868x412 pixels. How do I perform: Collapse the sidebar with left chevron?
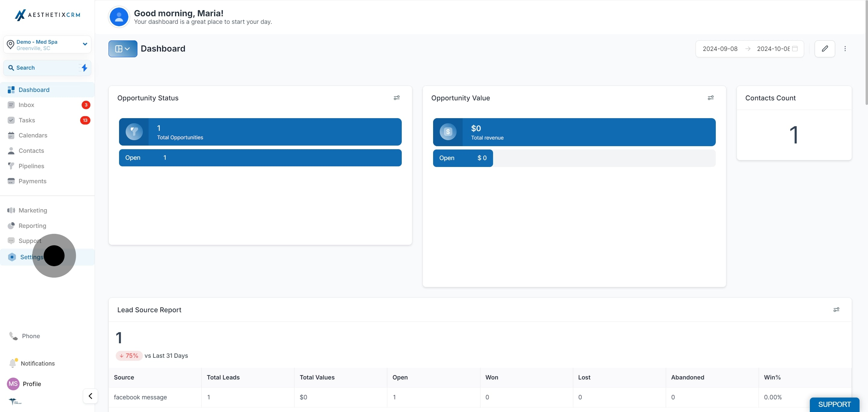click(90, 396)
